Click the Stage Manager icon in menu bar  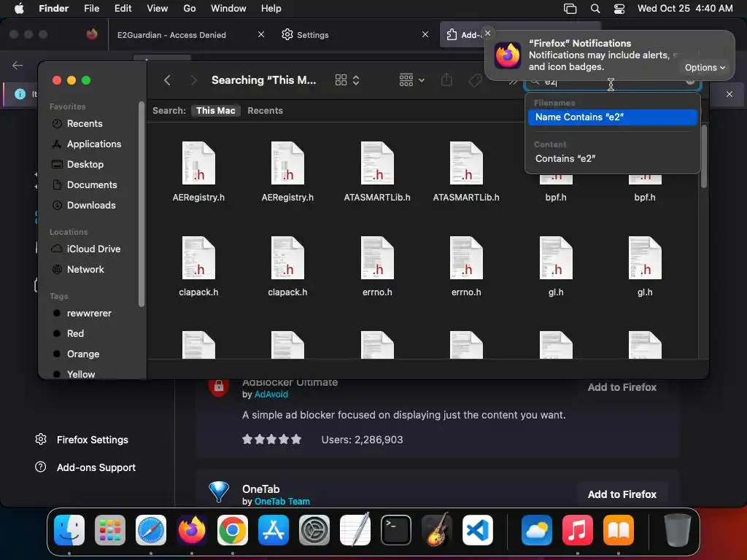570,9
